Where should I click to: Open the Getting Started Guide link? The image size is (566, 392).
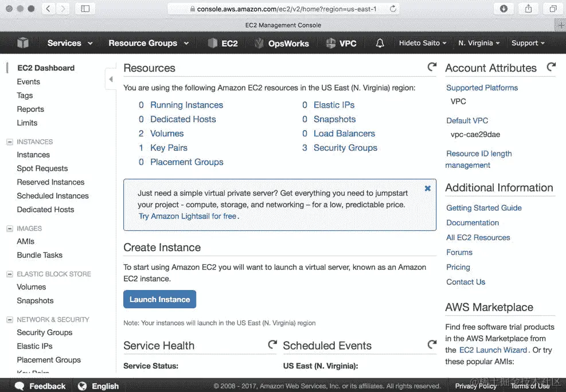point(483,207)
